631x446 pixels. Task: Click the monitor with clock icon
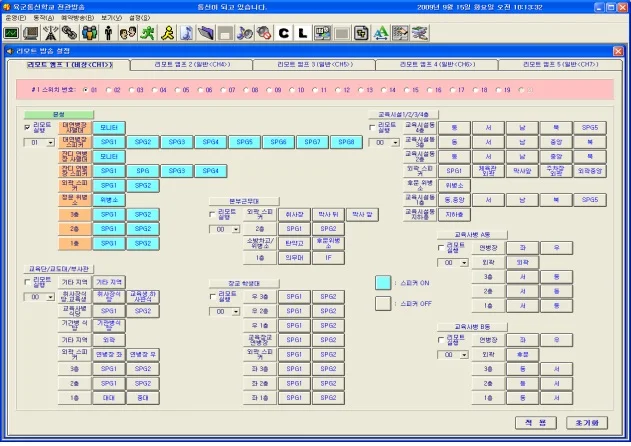(323, 33)
